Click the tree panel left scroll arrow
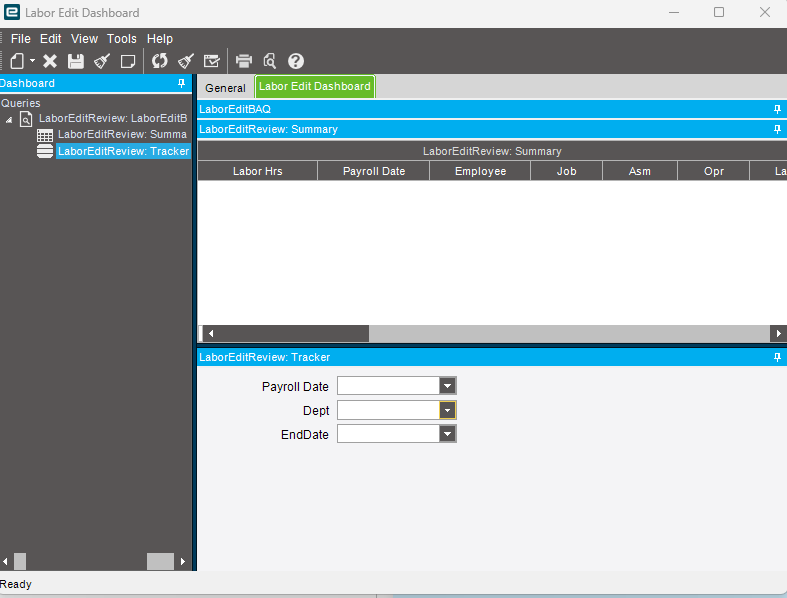Screen dimensions: 787x598 pyautogui.click(x=5, y=561)
